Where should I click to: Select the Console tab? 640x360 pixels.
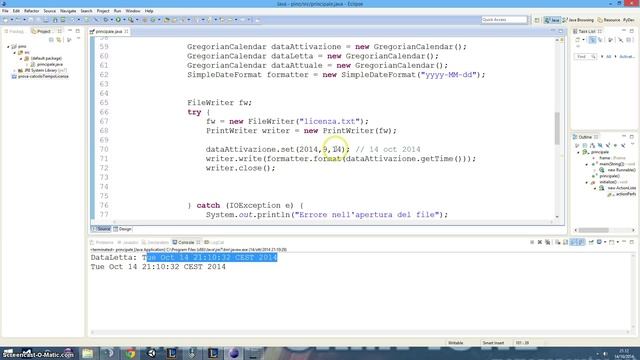[186, 242]
